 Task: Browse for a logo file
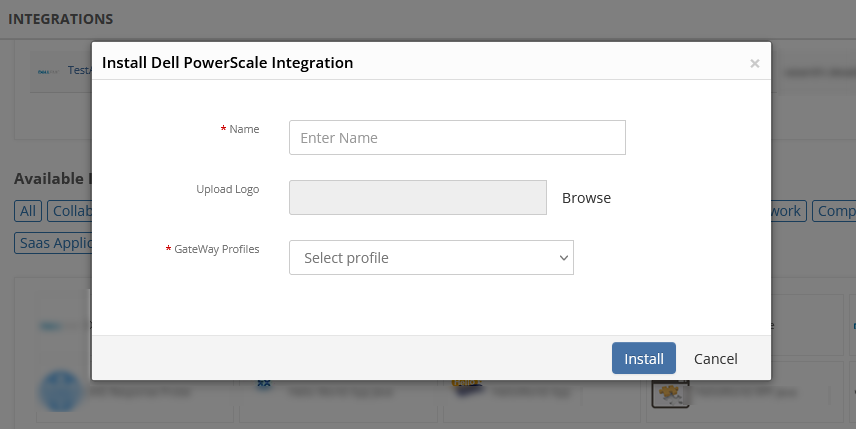pos(586,198)
